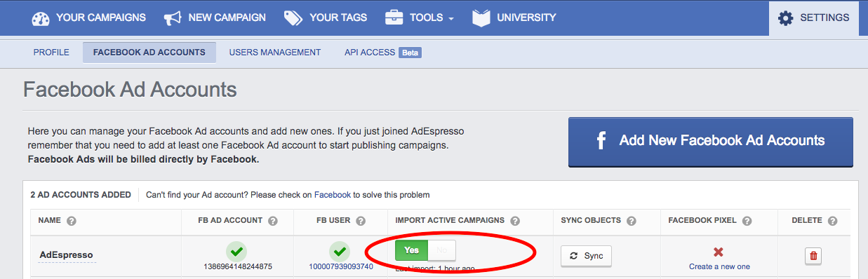Click Add New Facebook Ad Accounts button
868x279 pixels.
[710, 141]
